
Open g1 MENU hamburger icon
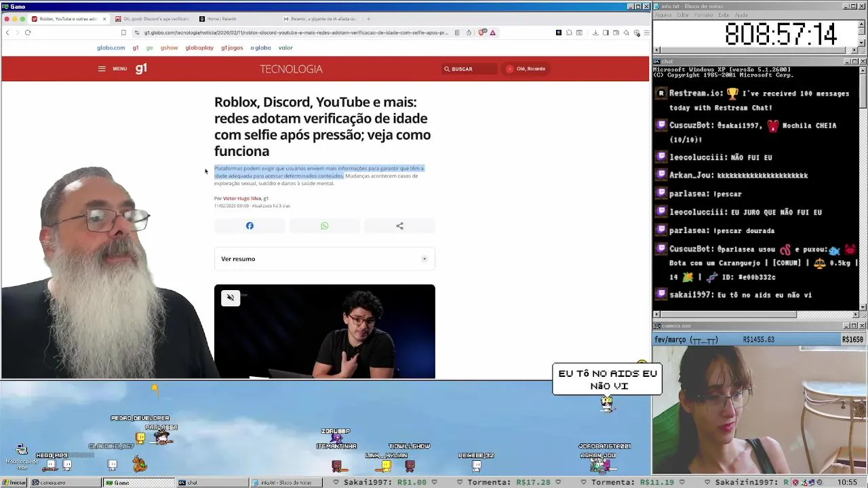[x=102, y=68]
